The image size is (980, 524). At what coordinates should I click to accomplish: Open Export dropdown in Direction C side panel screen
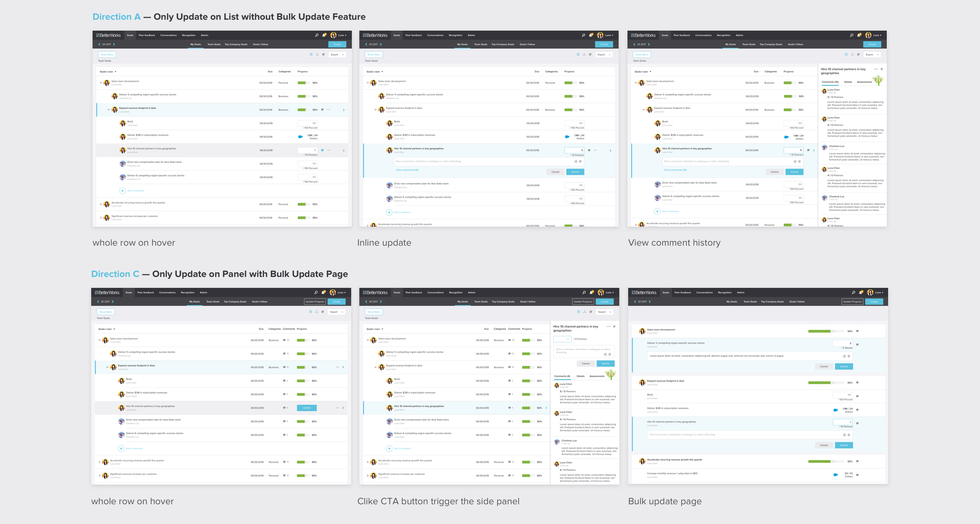tap(605, 312)
